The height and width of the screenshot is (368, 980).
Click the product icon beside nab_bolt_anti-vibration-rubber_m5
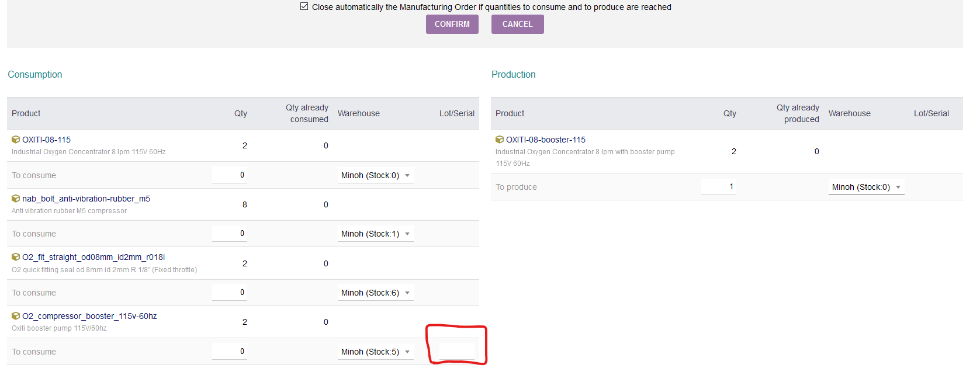(16, 199)
